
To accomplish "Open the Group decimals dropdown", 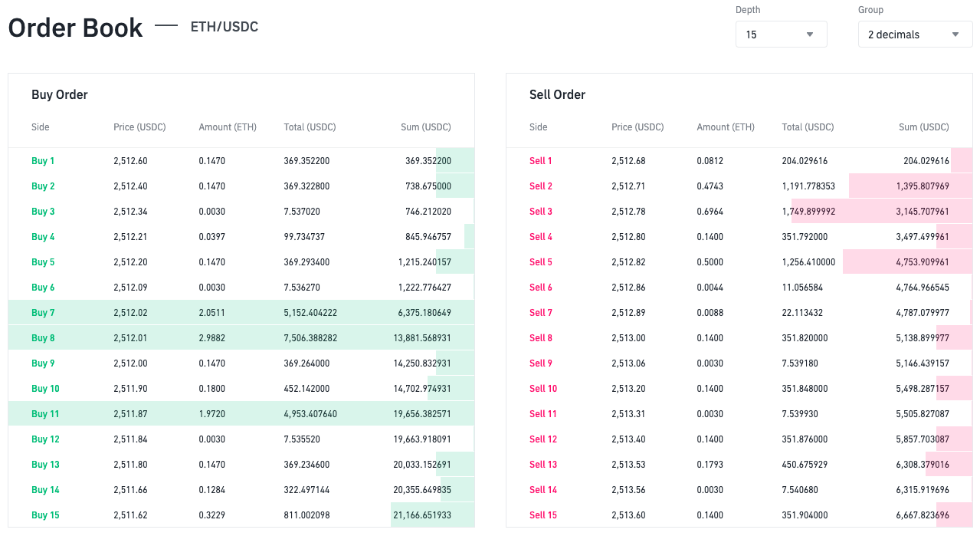I will pyautogui.click(x=914, y=34).
